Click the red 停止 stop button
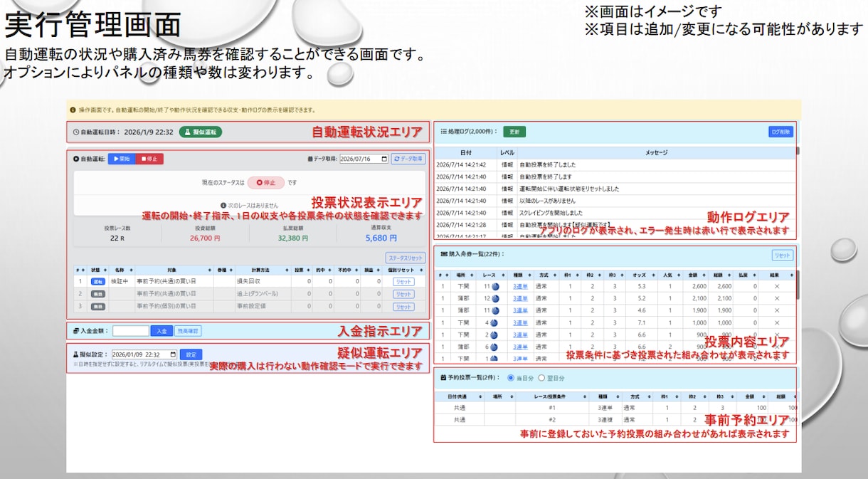The height and width of the screenshot is (479, 868). (x=149, y=159)
